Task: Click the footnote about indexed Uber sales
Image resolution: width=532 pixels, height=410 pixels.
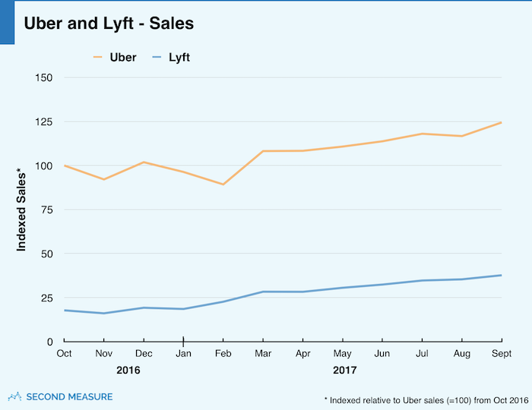Action: tap(426, 400)
